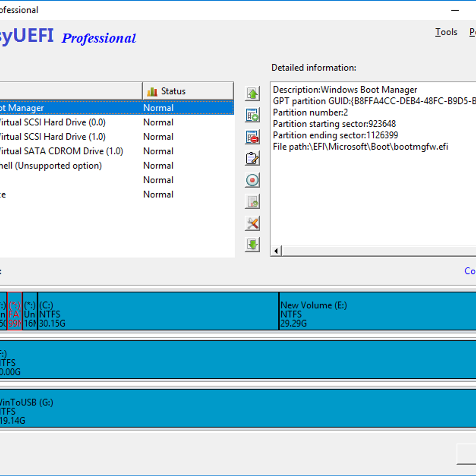Screen dimensions: 476x476
Task: Select the (C:) NTFS 30.15G partition
Action: (x=158, y=311)
